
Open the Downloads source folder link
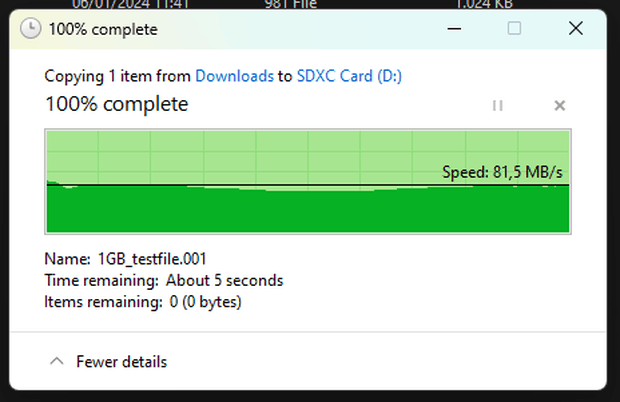click(x=234, y=76)
